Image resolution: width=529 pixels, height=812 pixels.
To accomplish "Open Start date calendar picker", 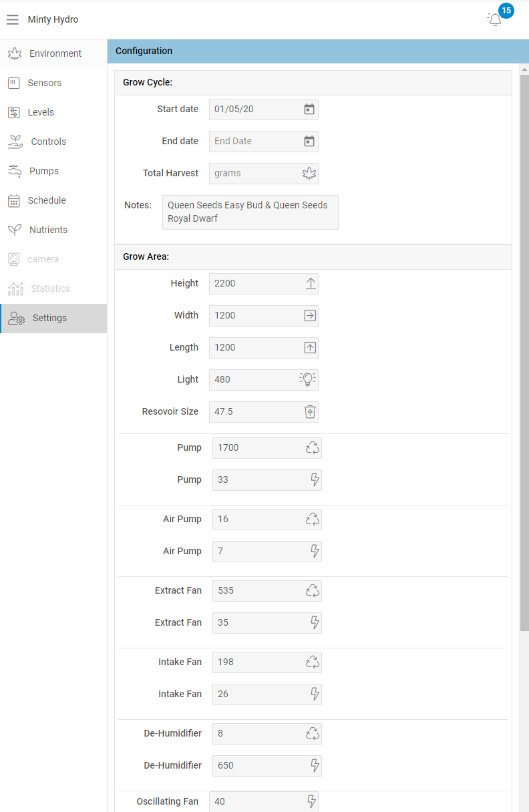I will [309, 110].
